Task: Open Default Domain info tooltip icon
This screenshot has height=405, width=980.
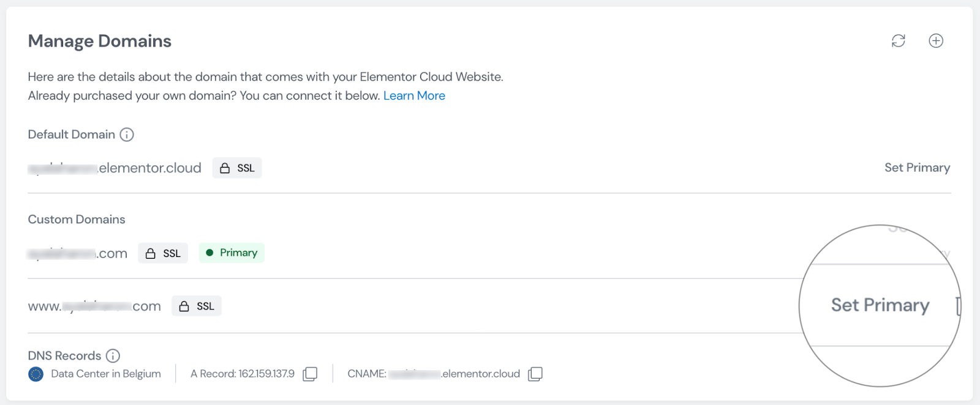Action: [x=127, y=135]
